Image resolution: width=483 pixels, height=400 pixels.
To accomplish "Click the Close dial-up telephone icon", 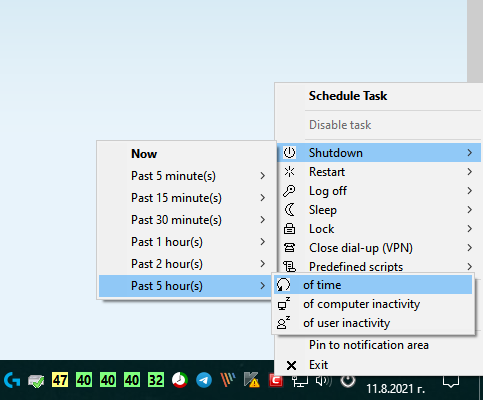I will tap(289, 248).
